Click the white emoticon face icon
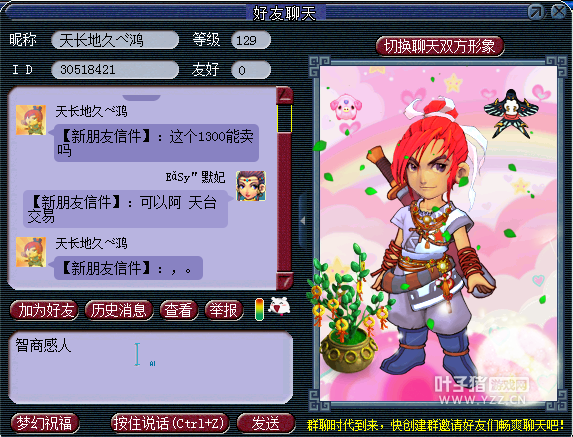 click(280, 306)
